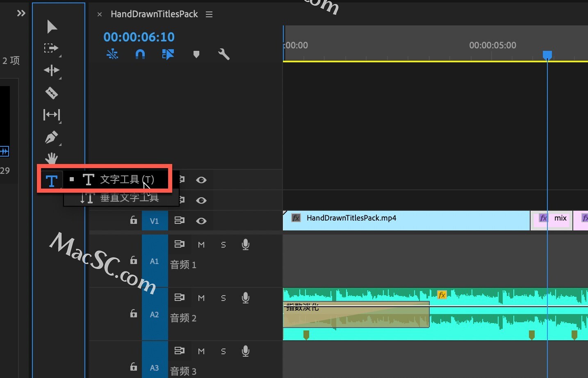Open the sequence panel hamburger menu

coord(209,14)
